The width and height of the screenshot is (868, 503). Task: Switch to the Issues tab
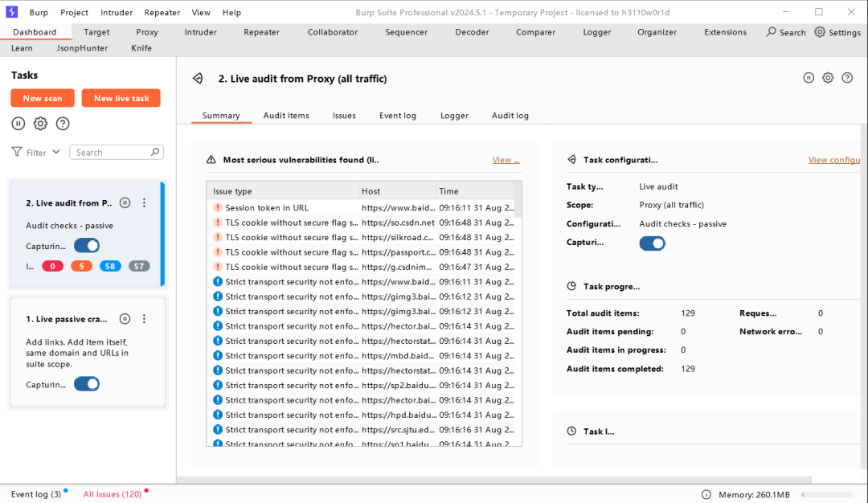[344, 115]
